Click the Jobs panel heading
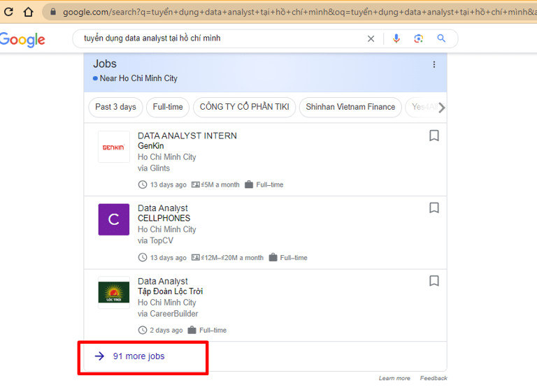This screenshot has width=537, height=392. (x=105, y=64)
